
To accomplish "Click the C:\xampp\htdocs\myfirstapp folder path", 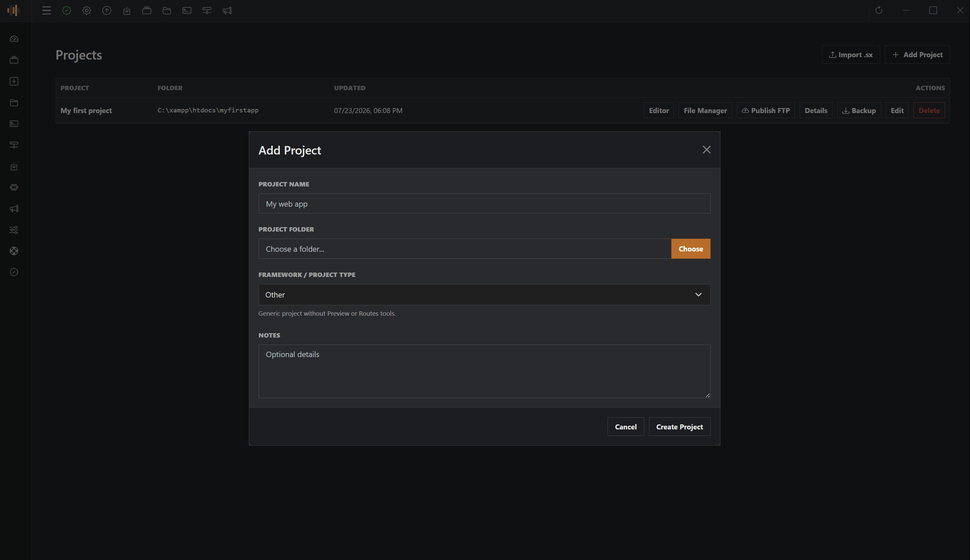I will click(x=208, y=110).
